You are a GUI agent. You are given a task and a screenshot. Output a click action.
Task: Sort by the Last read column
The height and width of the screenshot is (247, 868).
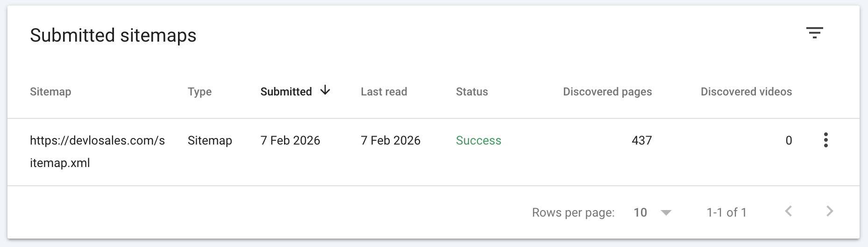point(384,92)
